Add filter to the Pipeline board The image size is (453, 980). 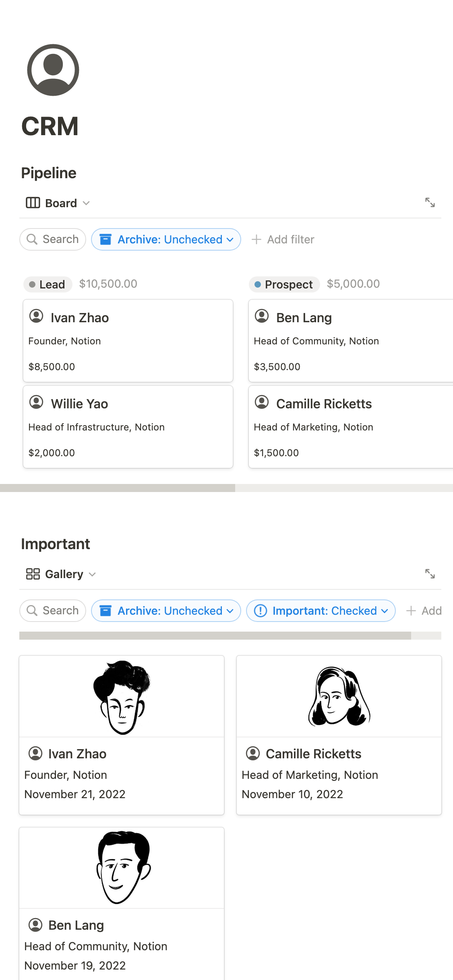click(283, 239)
